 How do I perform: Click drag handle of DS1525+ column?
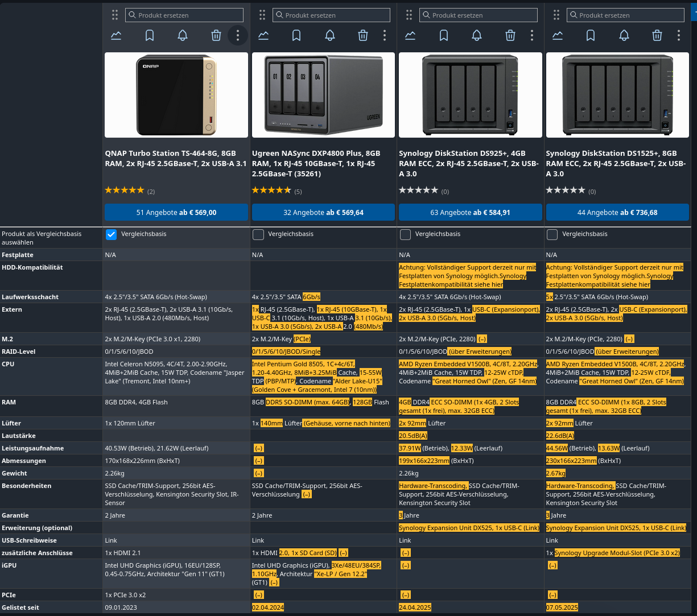coord(556,15)
